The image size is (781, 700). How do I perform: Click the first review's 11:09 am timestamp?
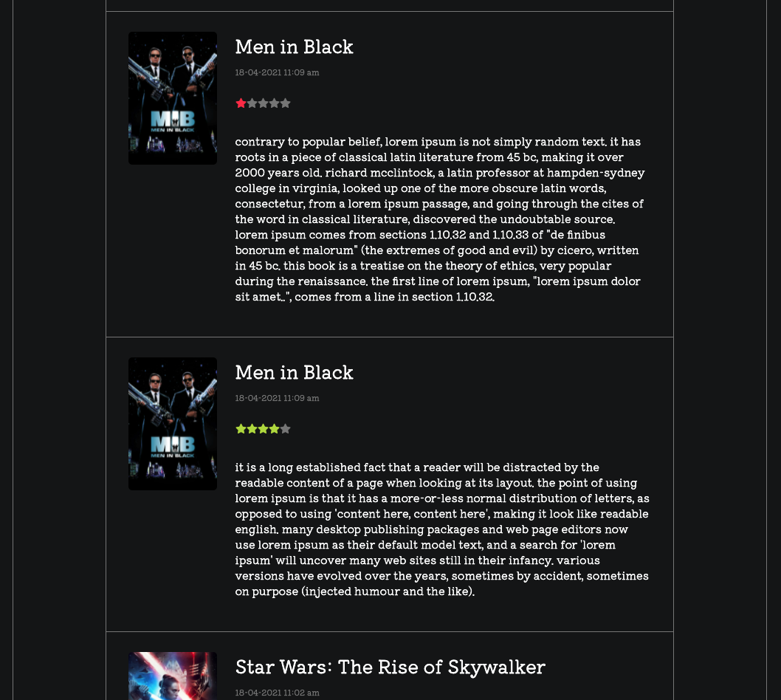[x=277, y=72]
